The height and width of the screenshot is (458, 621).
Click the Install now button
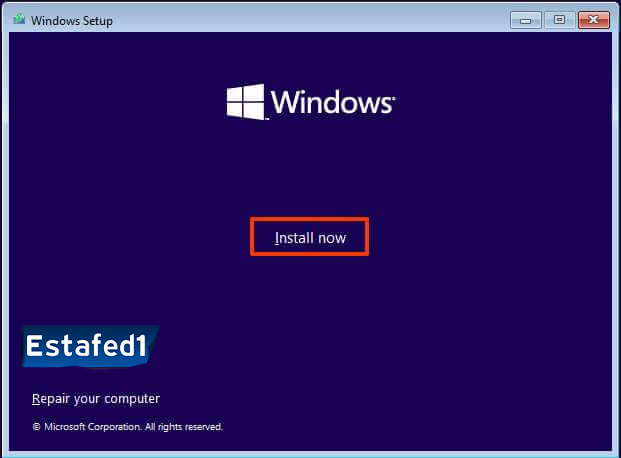point(309,238)
